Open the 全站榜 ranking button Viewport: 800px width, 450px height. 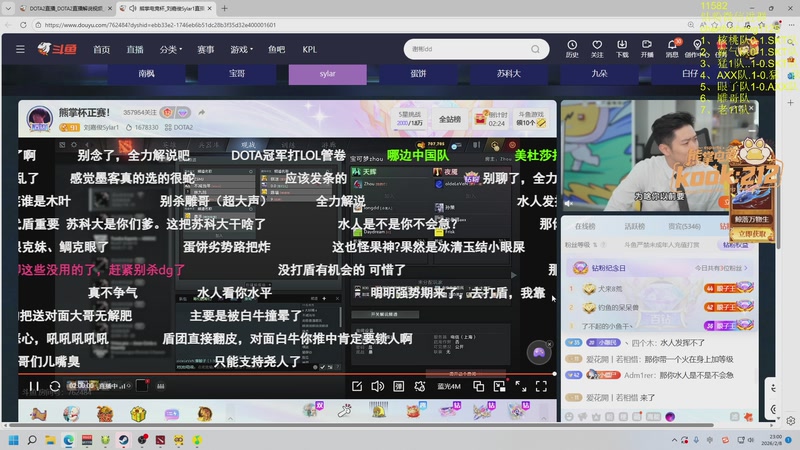[449, 119]
